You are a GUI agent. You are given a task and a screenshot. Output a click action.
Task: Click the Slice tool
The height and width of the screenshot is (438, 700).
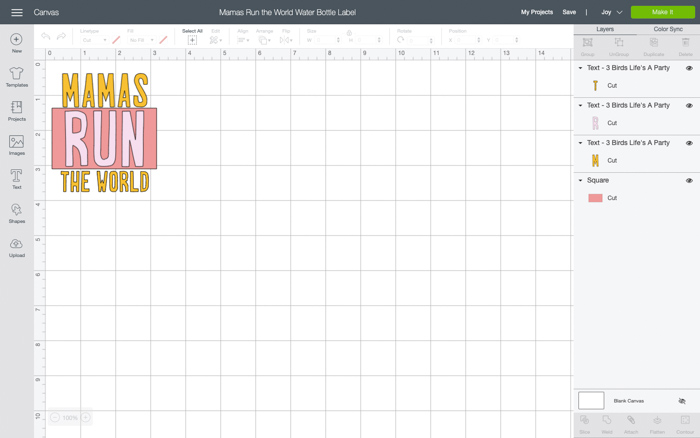point(584,421)
